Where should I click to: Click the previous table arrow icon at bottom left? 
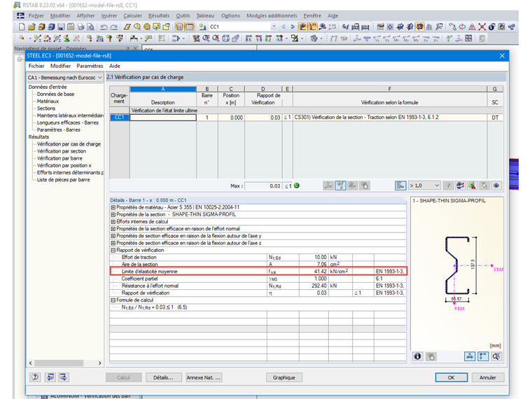pos(50,377)
